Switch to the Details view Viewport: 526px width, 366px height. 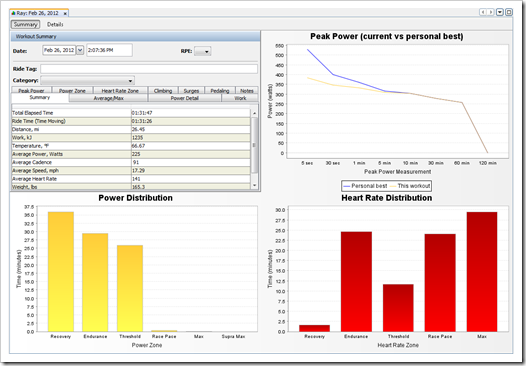tap(55, 24)
